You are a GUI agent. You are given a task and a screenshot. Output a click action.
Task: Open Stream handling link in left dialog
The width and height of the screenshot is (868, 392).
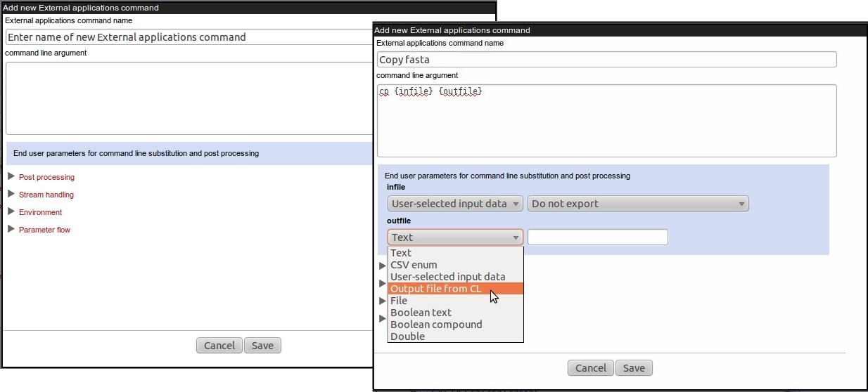(x=46, y=195)
